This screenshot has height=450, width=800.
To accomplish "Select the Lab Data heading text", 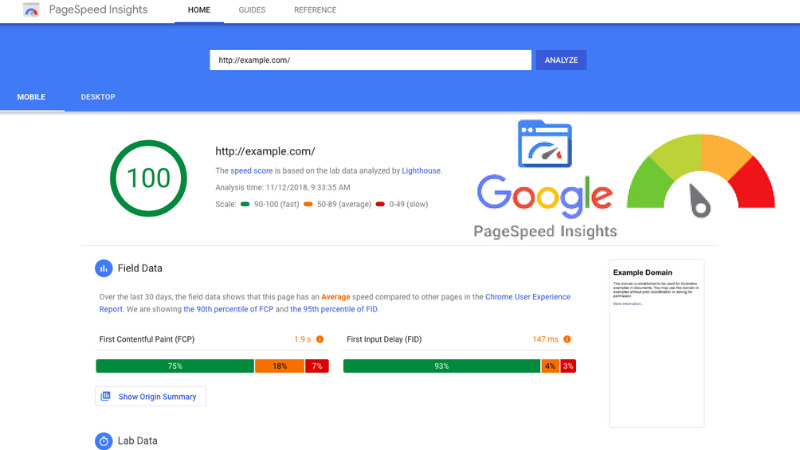I will tap(137, 441).
